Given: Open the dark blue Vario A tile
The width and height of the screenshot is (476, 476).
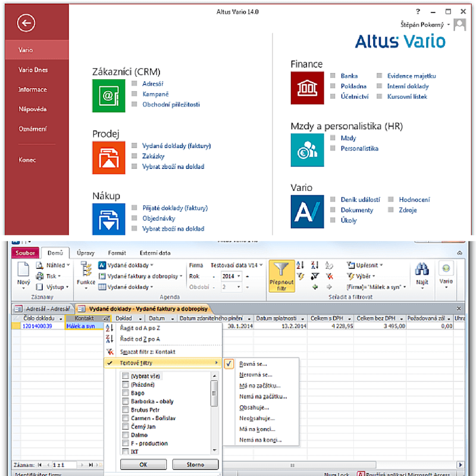Looking at the screenshot, I should click(x=307, y=212).
